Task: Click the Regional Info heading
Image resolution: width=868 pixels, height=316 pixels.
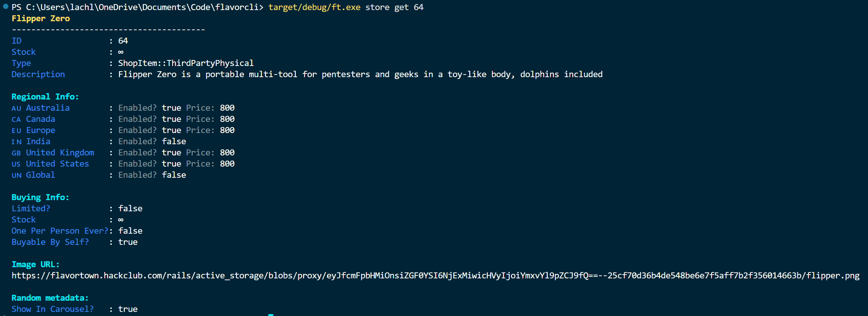Action: click(45, 97)
